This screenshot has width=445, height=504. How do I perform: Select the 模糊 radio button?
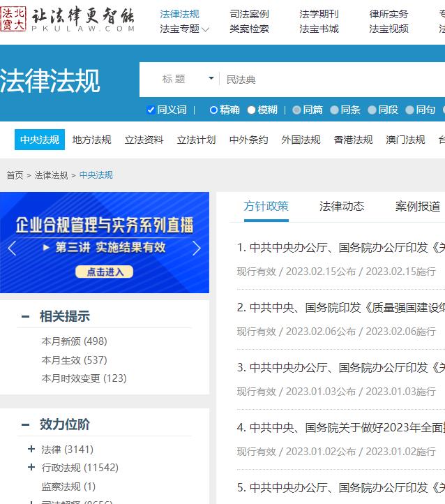coord(251,110)
